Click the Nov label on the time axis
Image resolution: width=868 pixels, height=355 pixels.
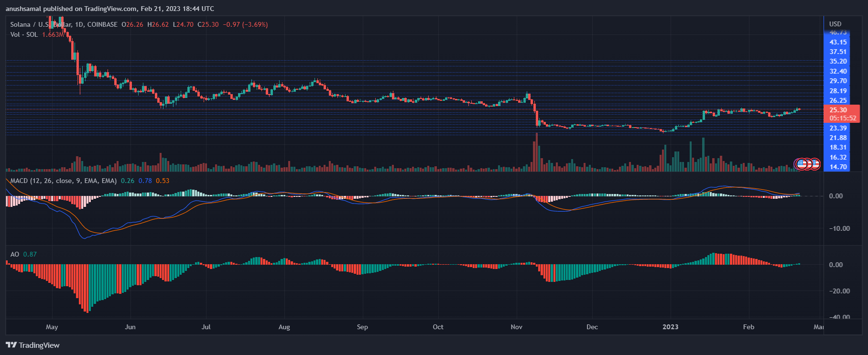[516, 327]
